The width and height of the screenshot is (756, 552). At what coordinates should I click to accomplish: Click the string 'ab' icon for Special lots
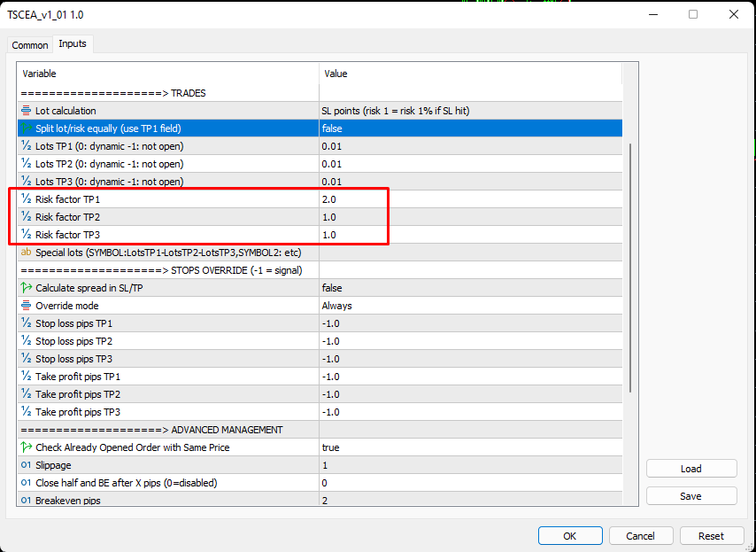[x=26, y=253]
